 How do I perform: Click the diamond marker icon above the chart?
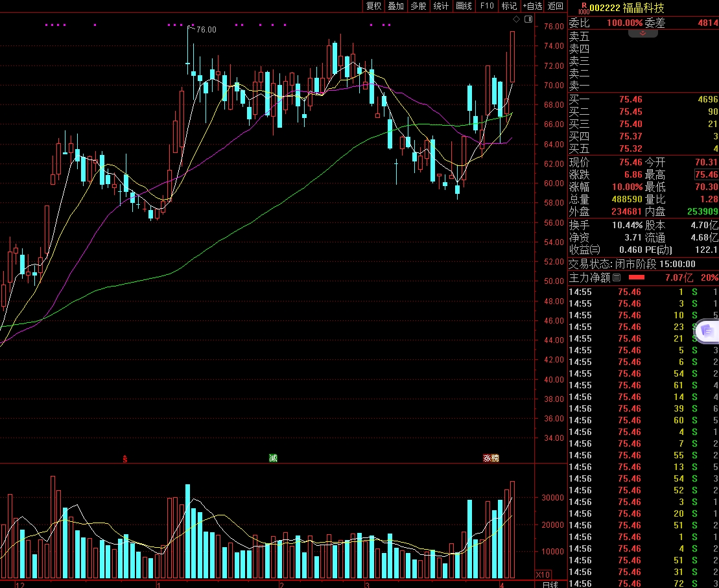tap(517, 19)
